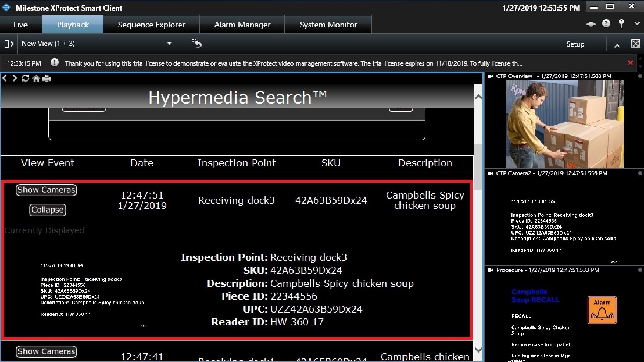
Task: Dismiss the trial license notification
Action: click(630, 63)
